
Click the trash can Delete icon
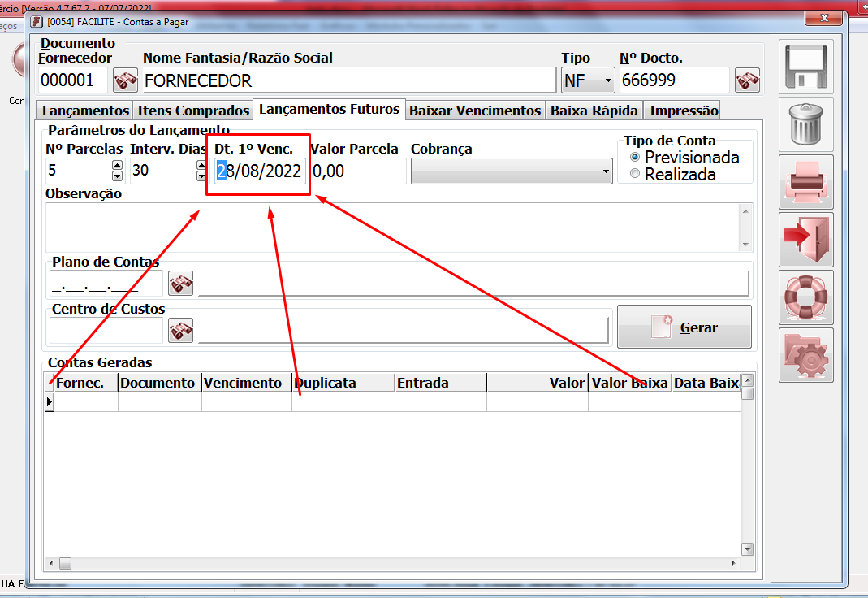(805, 124)
